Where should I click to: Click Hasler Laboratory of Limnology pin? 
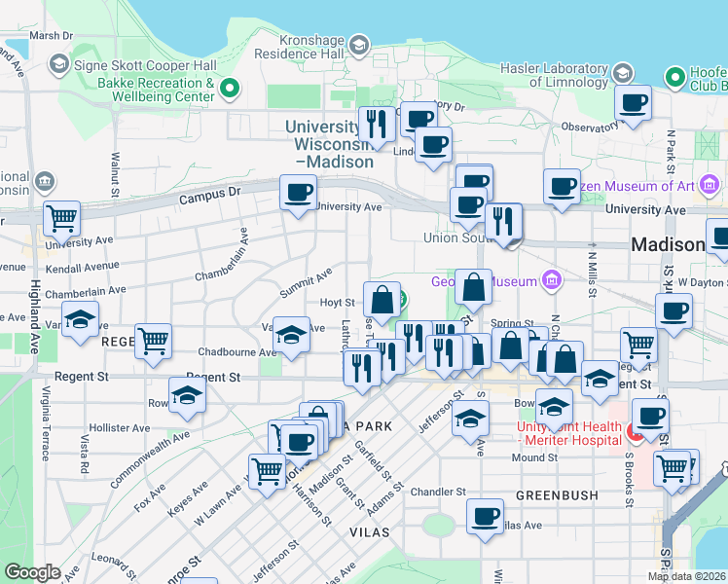click(623, 73)
